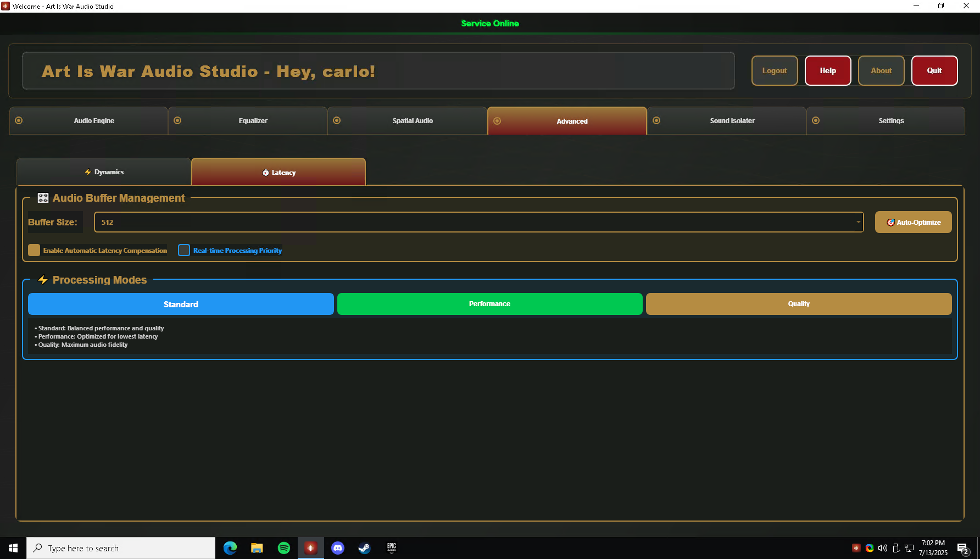The width and height of the screenshot is (980, 559).
Task: Open the Windows Start menu
Action: (13, 548)
